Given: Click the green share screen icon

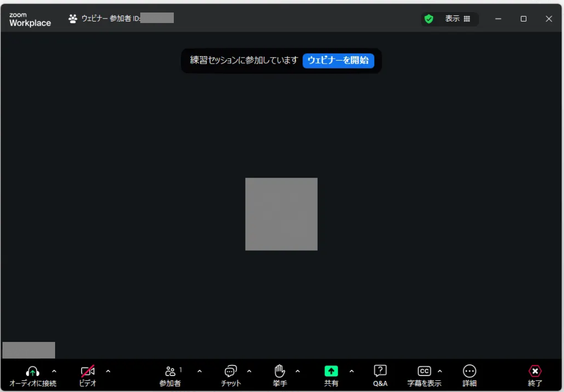Looking at the screenshot, I should 331,371.
